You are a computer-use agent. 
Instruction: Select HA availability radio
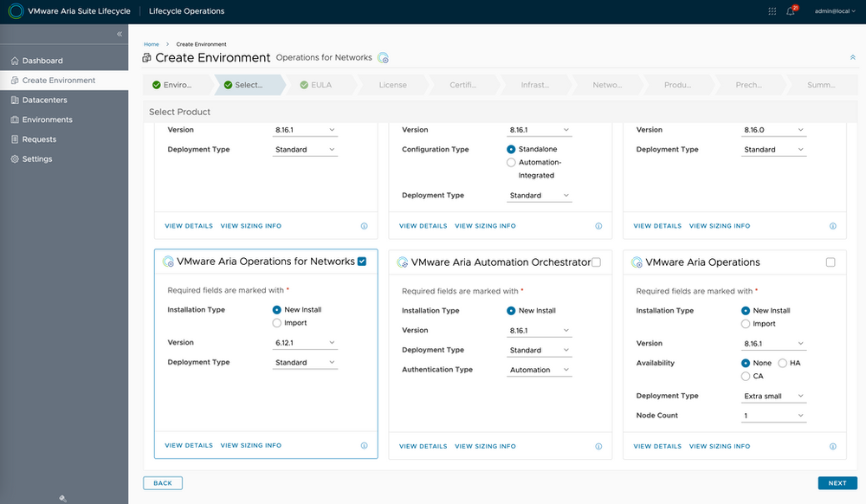click(782, 363)
